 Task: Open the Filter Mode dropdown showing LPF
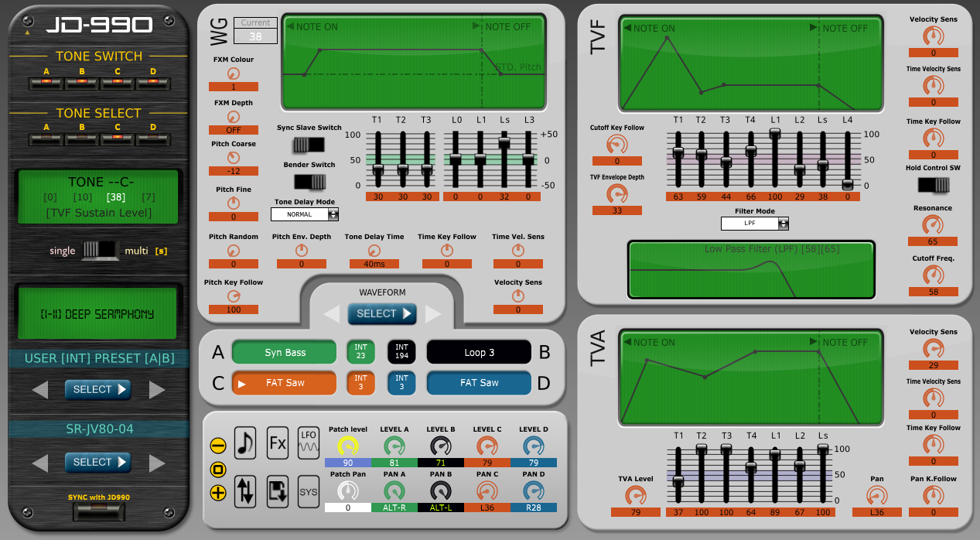click(x=754, y=223)
